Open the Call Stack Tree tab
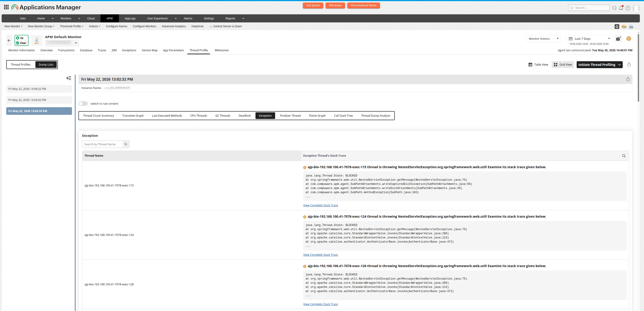644x311 pixels. click(343, 116)
